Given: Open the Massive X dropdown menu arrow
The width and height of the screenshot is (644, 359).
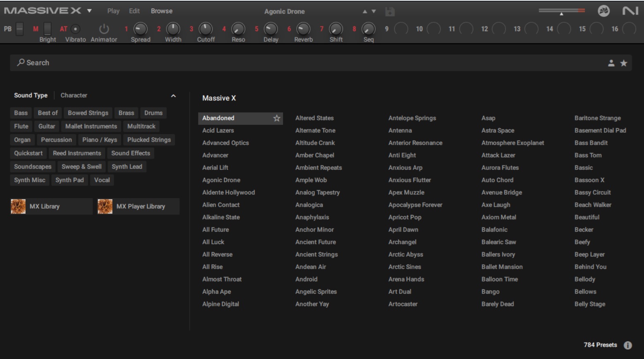Looking at the screenshot, I should (x=89, y=11).
